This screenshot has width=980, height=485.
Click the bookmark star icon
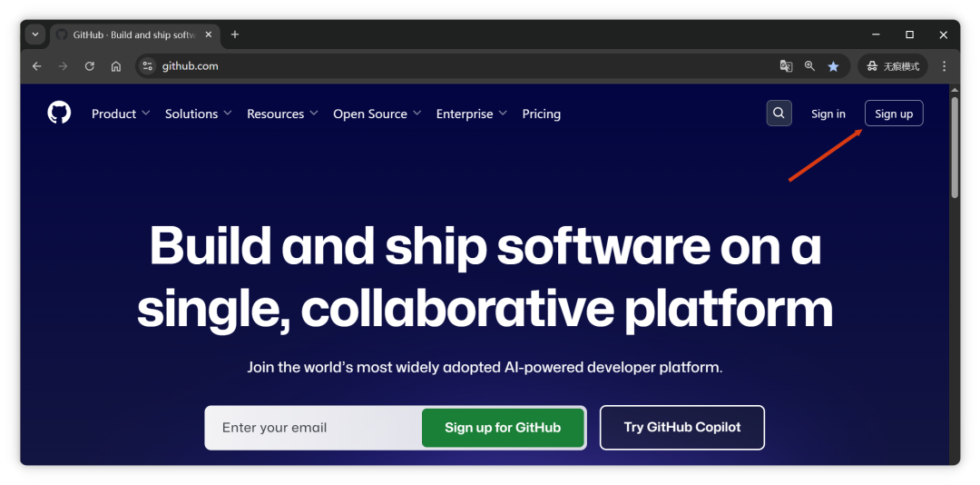[x=833, y=66]
